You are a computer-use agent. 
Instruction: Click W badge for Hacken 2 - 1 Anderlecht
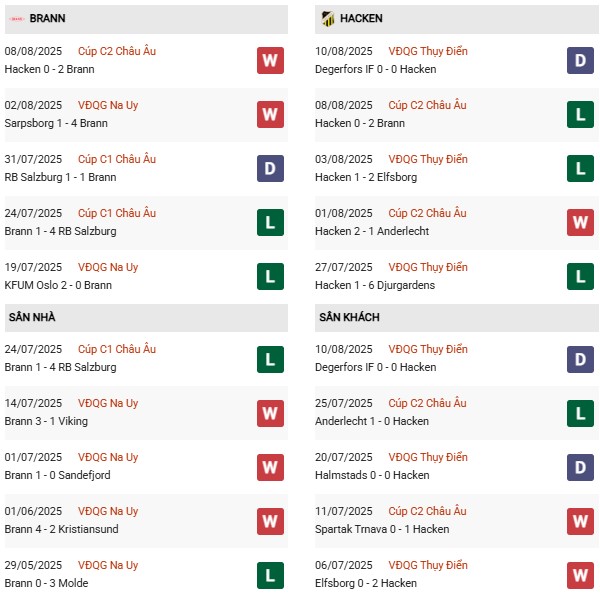pos(581,222)
